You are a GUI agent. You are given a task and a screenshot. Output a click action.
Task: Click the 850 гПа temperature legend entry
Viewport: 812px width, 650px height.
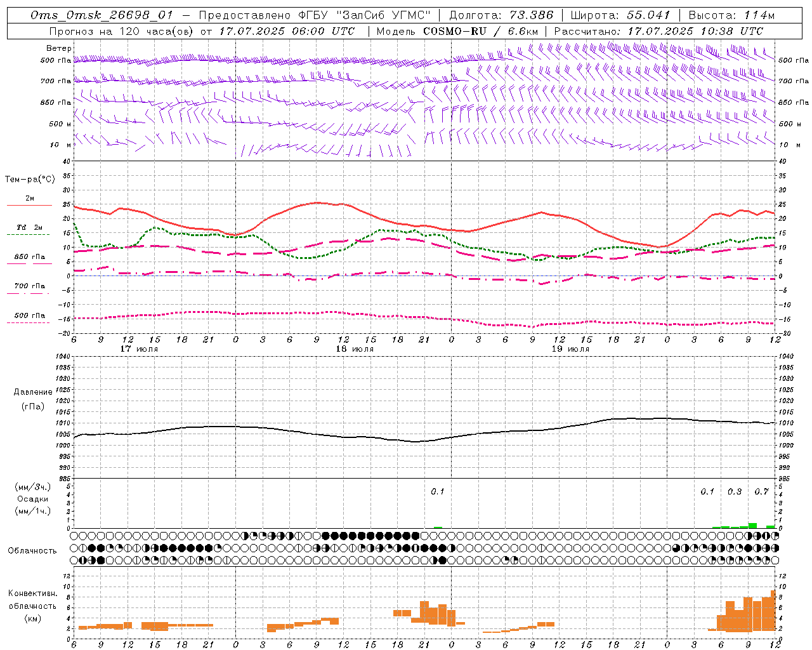coord(29,257)
